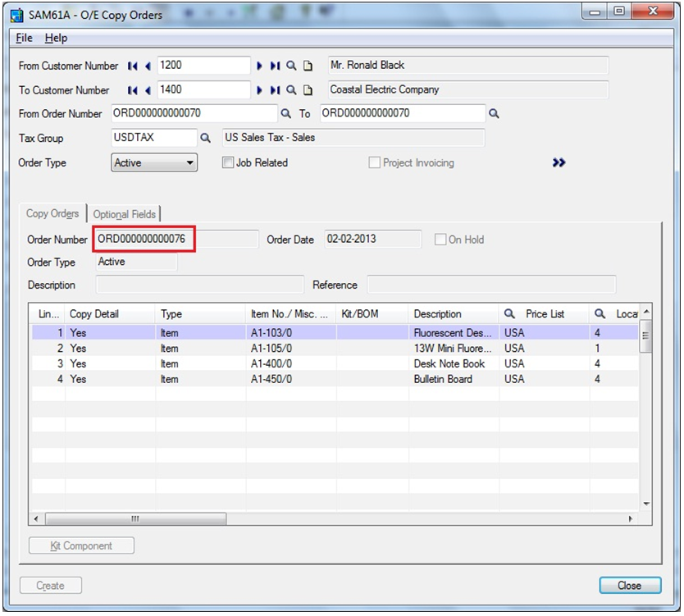684x616 pixels.
Task: Select item A1-450/0 cell
Action: coord(290,379)
